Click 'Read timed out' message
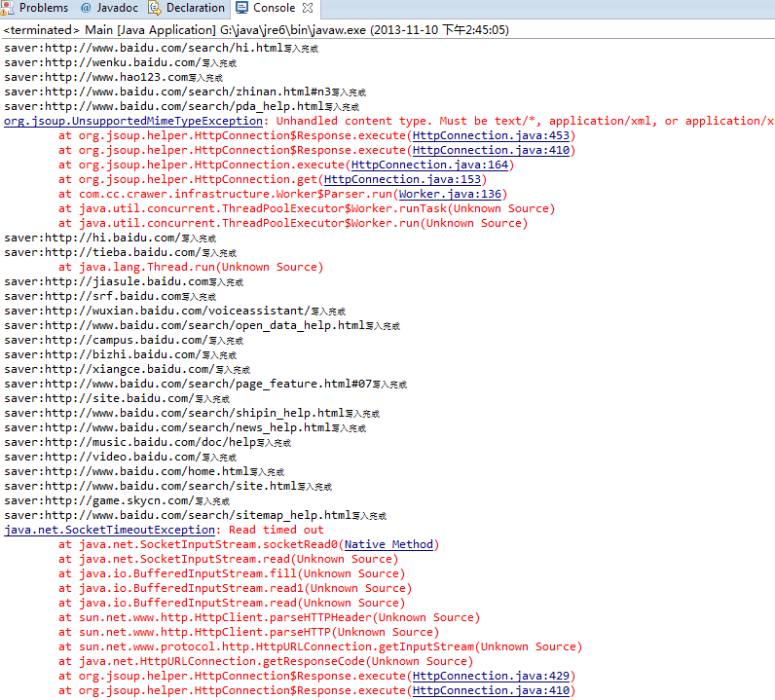The image size is (775, 700). pyautogui.click(x=276, y=530)
